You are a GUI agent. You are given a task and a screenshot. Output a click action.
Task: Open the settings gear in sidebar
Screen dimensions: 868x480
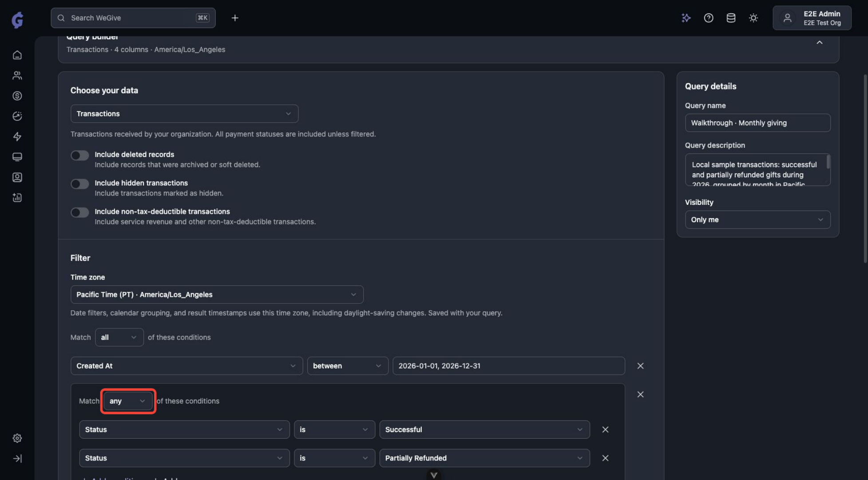tap(17, 438)
